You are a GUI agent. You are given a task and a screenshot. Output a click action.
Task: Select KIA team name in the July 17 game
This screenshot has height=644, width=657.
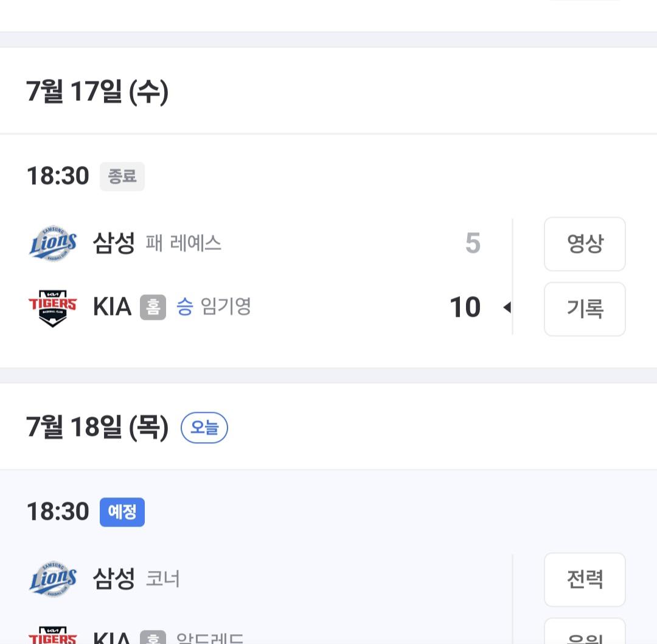(x=113, y=307)
